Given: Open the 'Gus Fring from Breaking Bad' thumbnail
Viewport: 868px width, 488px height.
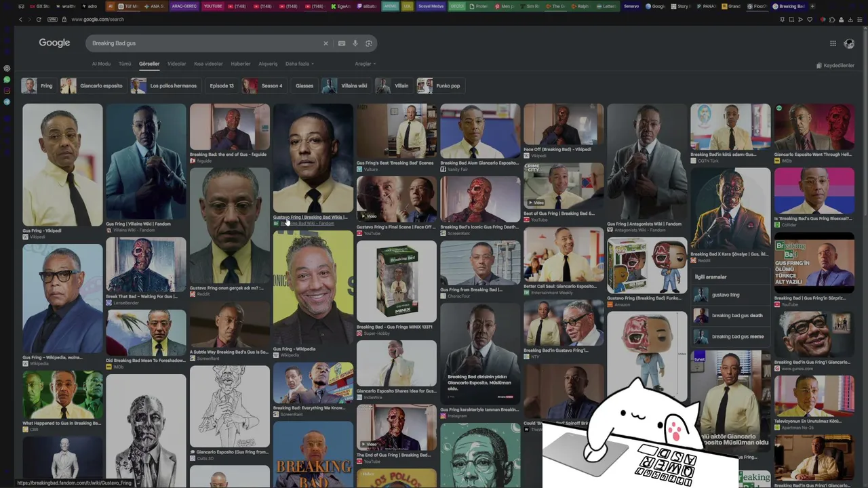Looking at the screenshot, I should pos(480,262).
